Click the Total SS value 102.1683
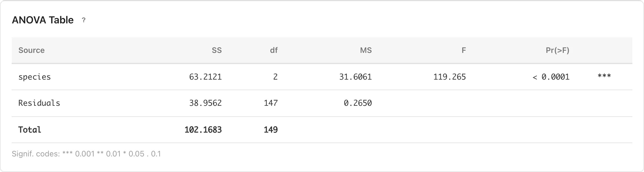The width and height of the screenshot is (644, 172). (x=203, y=130)
